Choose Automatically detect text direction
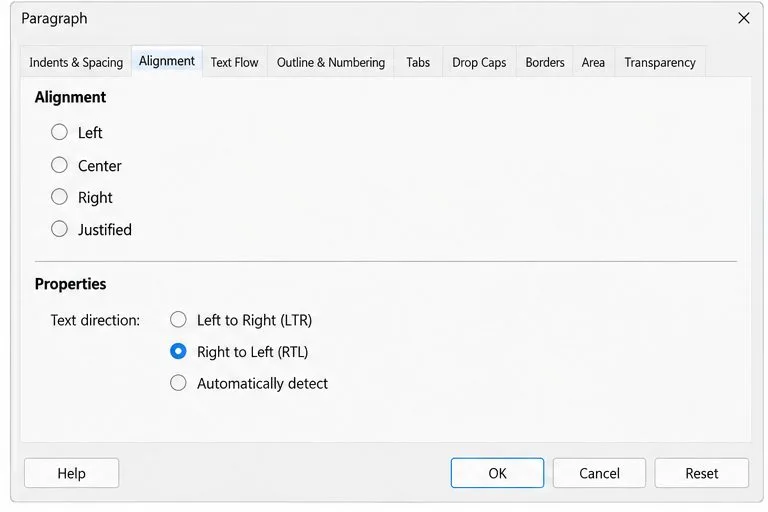Screen dimensions: 768x512 point(178,383)
